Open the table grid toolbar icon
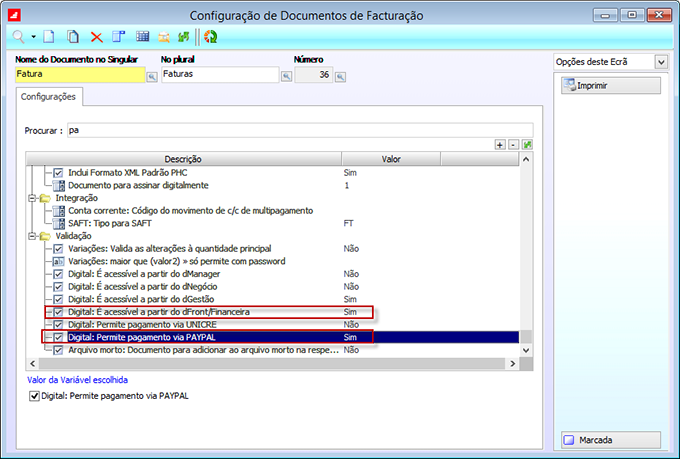 [142, 37]
